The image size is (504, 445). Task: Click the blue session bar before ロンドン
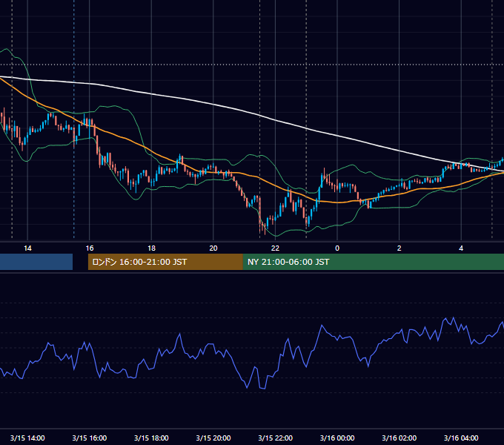[x=36, y=262]
